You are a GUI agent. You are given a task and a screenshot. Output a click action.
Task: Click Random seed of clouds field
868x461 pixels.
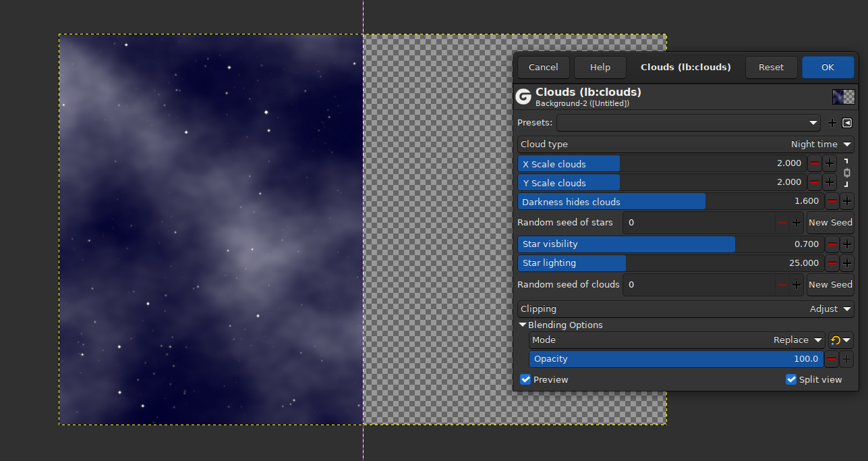[699, 284]
